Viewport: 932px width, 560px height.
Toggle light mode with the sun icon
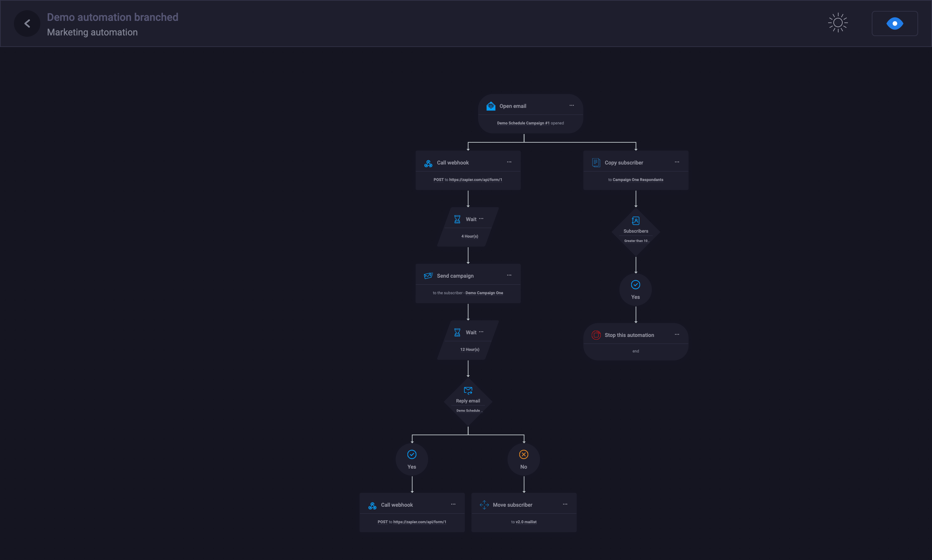tap(838, 23)
